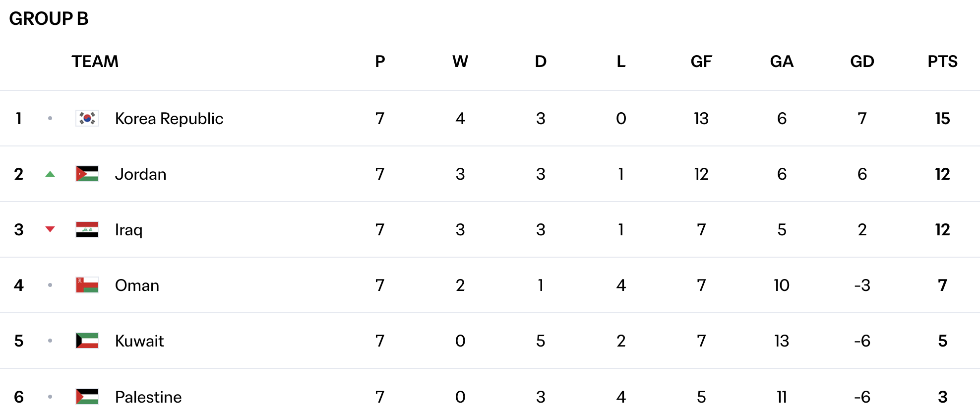Click the Korea Republic flag icon
Screen dimensions: 980x420
pyautogui.click(x=87, y=118)
